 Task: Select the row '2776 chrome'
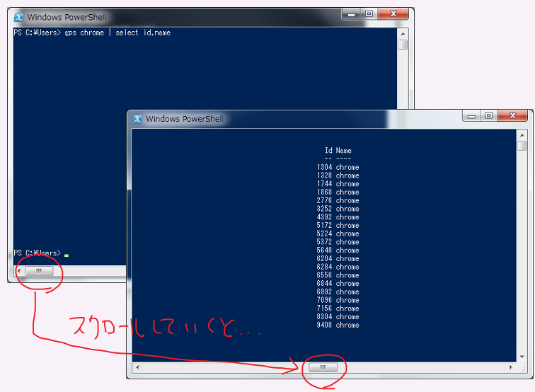338,200
